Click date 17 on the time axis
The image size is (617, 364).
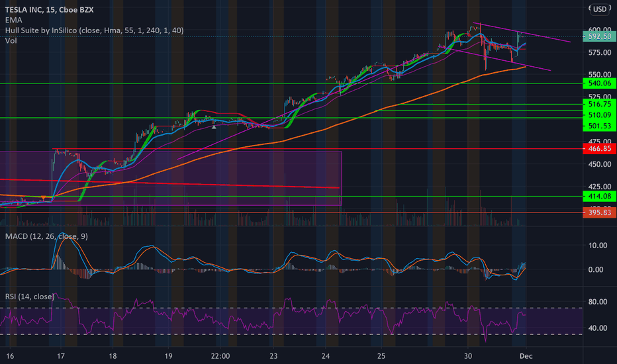pyautogui.click(x=61, y=356)
